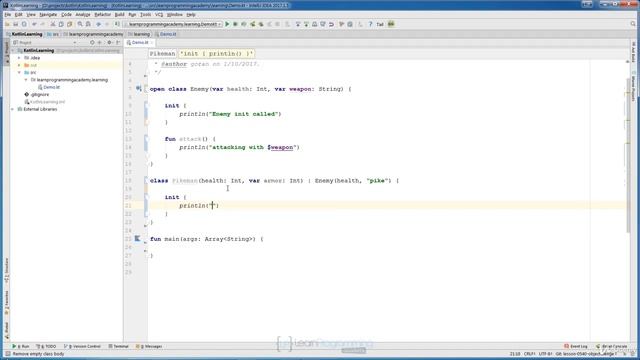
Task: Click CRLF line separator in status bar
Action: (x=530, y=354)
